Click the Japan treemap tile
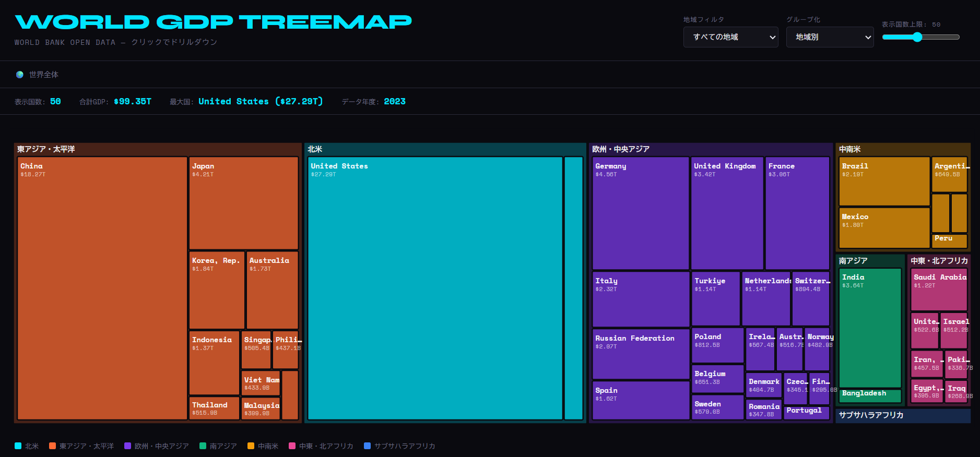980x457 pixels. [x=244, y=203]
